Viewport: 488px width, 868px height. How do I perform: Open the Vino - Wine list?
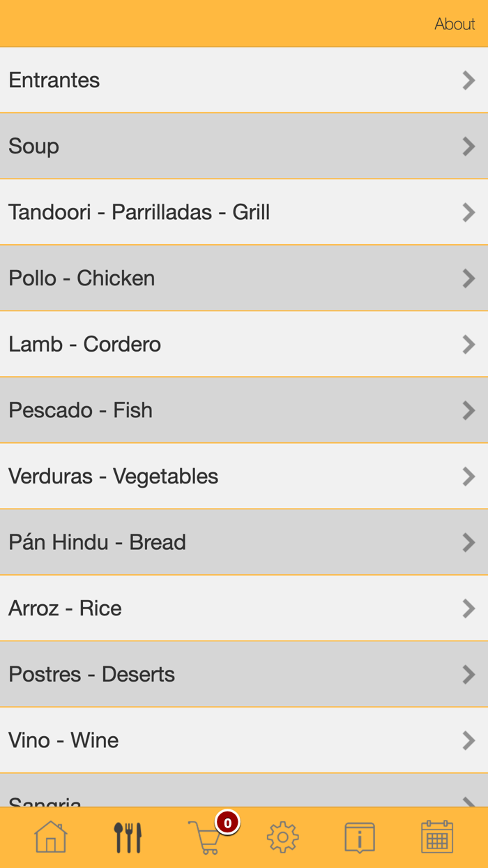click(244, 740)
